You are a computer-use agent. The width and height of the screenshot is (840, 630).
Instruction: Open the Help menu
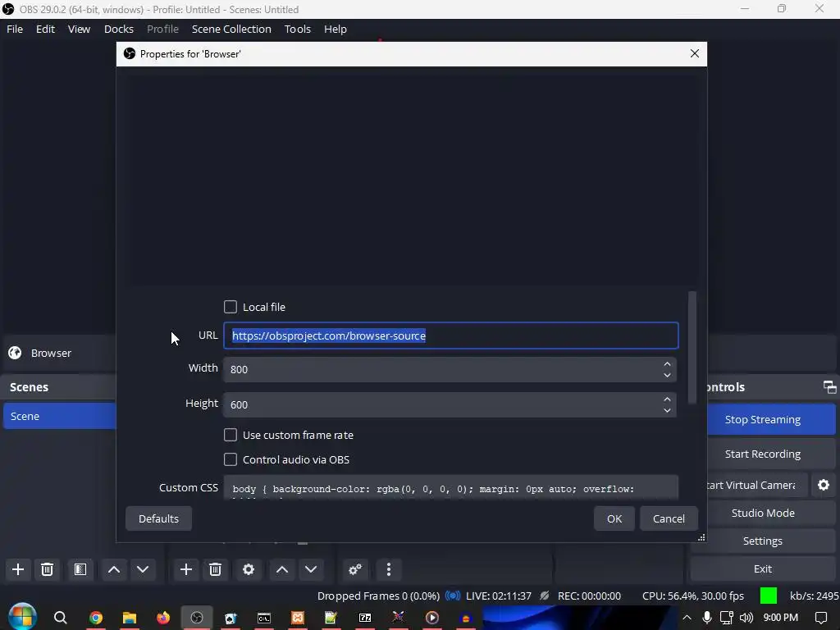pos(336,29)
